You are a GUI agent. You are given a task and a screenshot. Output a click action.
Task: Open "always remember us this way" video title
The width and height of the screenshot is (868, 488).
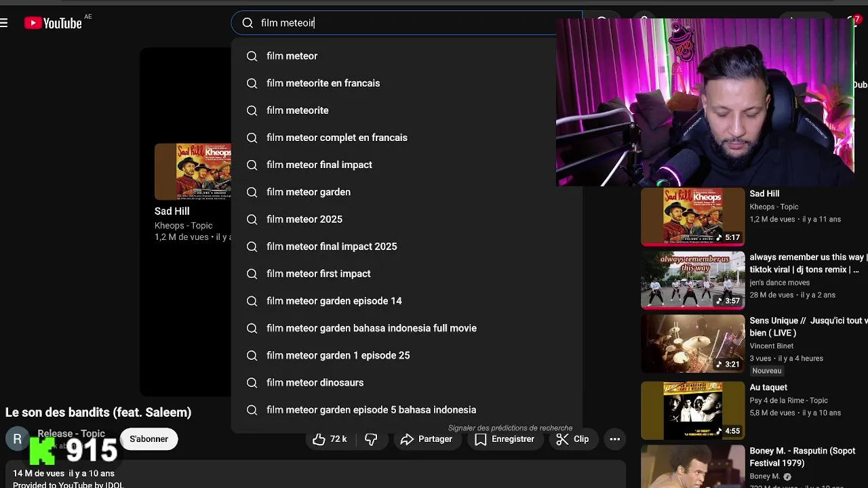coord(807,264)
